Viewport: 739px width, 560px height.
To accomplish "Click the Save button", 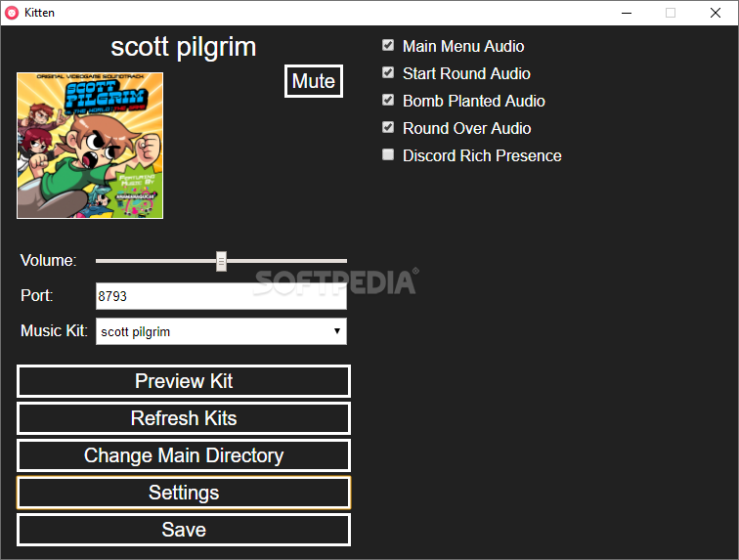I will coord(184,530).
